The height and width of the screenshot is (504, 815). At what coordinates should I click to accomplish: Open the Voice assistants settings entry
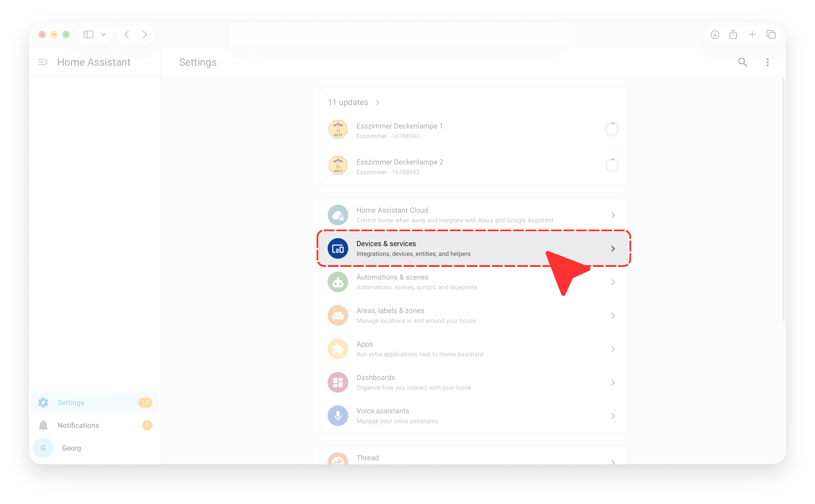[x=473, y=416]
